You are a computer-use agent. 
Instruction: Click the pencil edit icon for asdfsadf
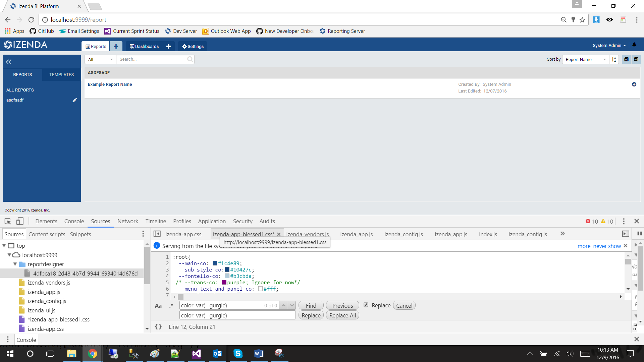75,100
